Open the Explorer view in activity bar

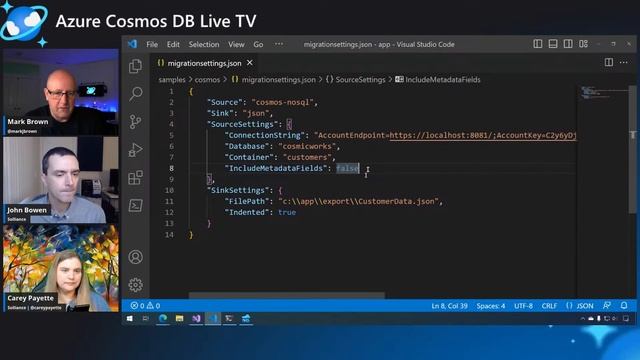tap(136, 66)
